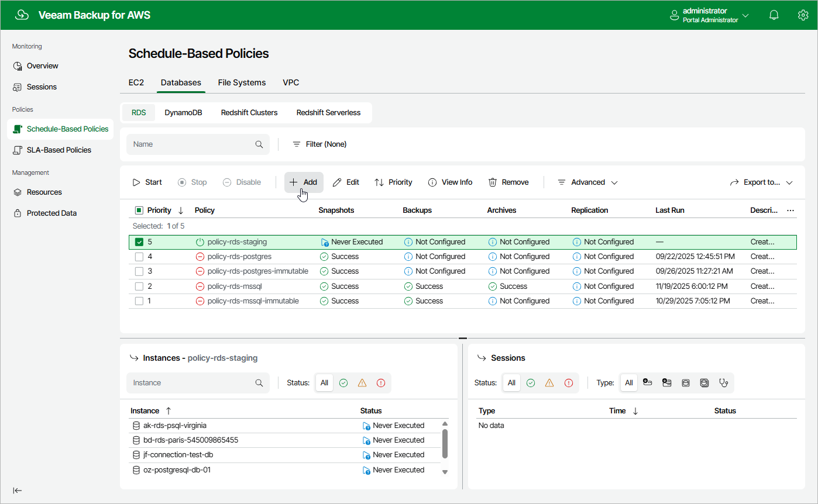Select the first session type icon after All

(648, 382)
